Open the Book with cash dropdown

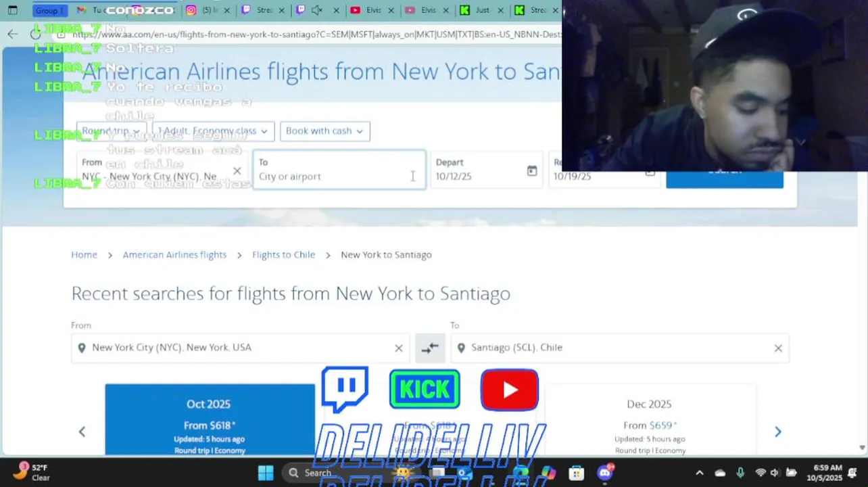point(324,131)
